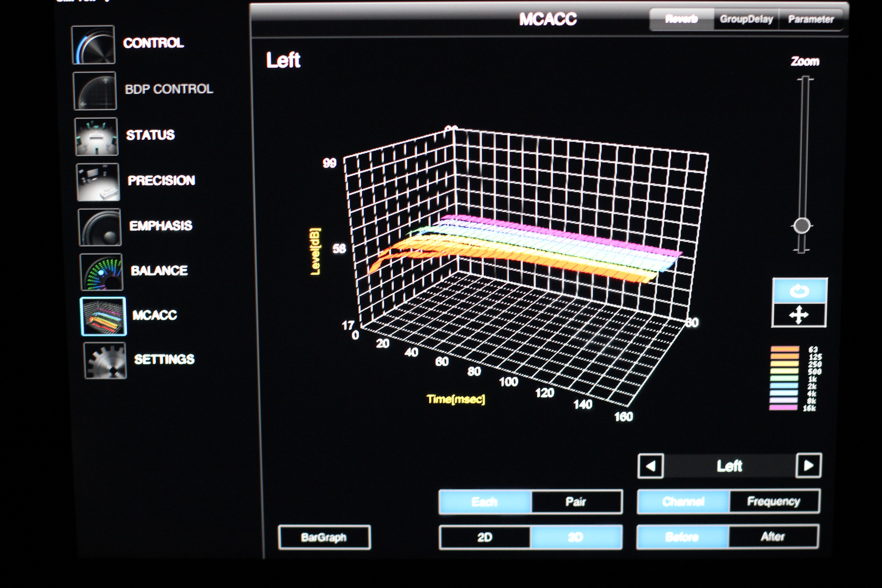Open the STATUS room icon
The height and width of the screenshot is (588, 882).
96,136
